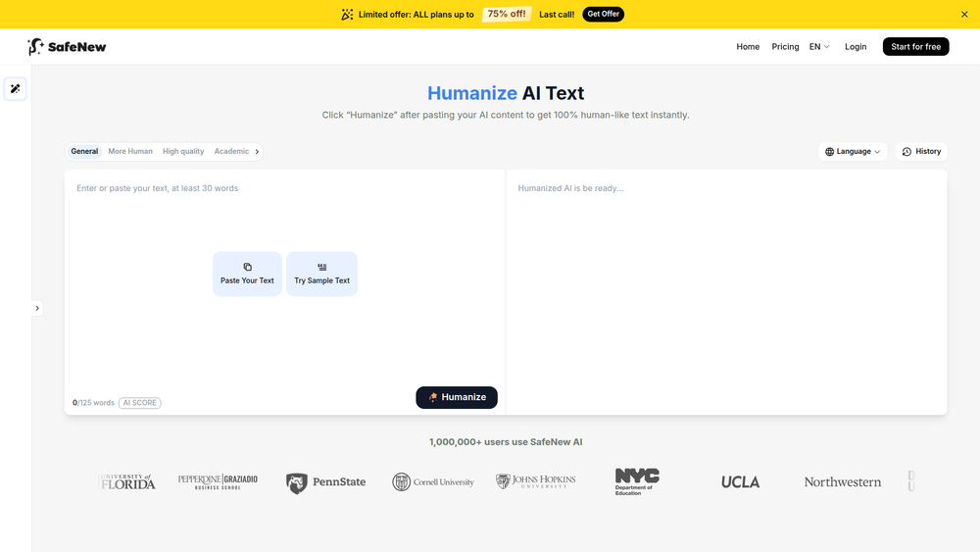Select the magic wand sidebar icon
980x552 pixels.
pyautogui.click(x=15, y=89)
